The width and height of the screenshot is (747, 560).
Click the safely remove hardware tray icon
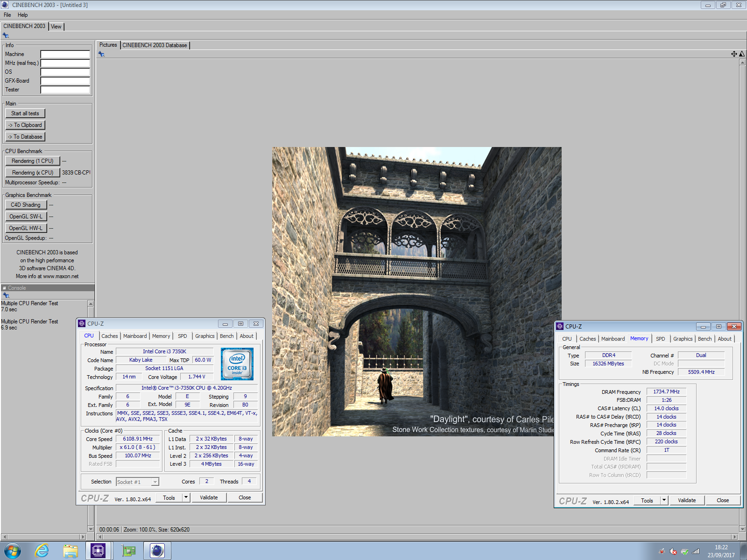coord(684,551)
